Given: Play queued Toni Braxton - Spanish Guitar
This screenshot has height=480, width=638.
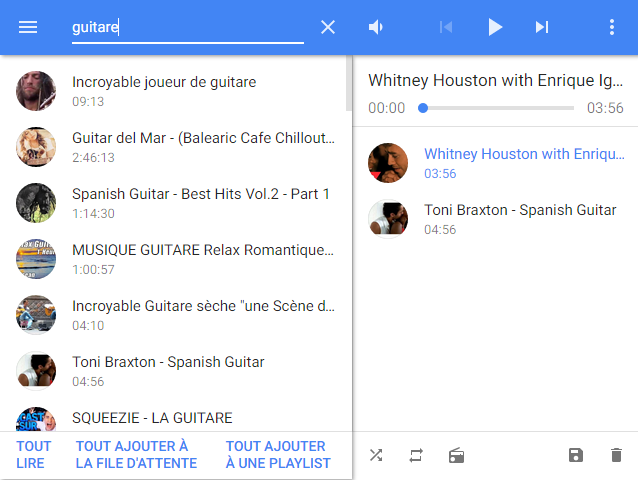Looking at the screenshot, I should [495, 219].
